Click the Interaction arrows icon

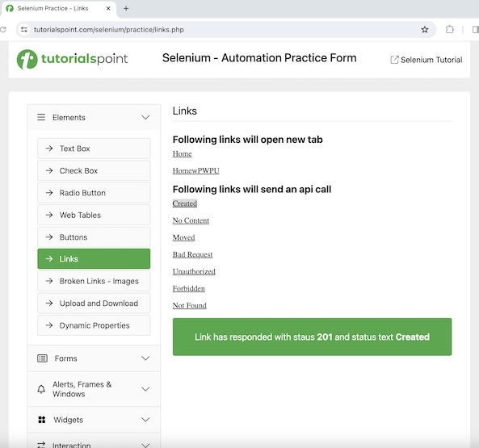tap(41, 445)
